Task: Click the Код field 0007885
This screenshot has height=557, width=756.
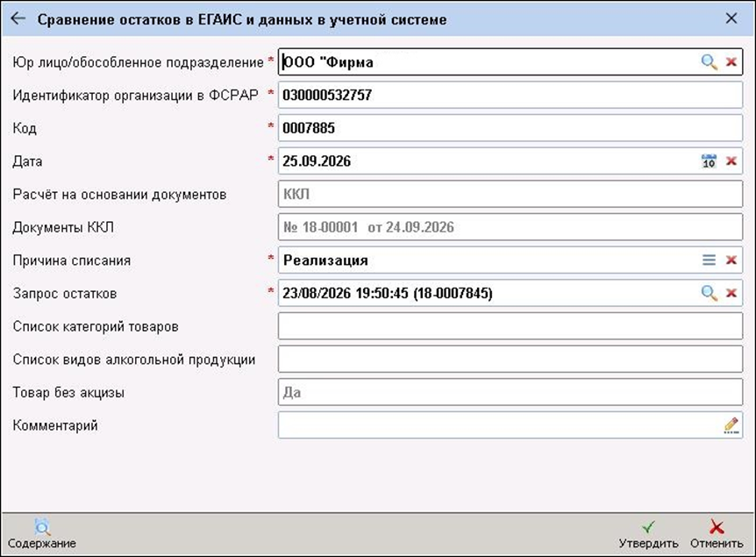Action: [510, 128]
